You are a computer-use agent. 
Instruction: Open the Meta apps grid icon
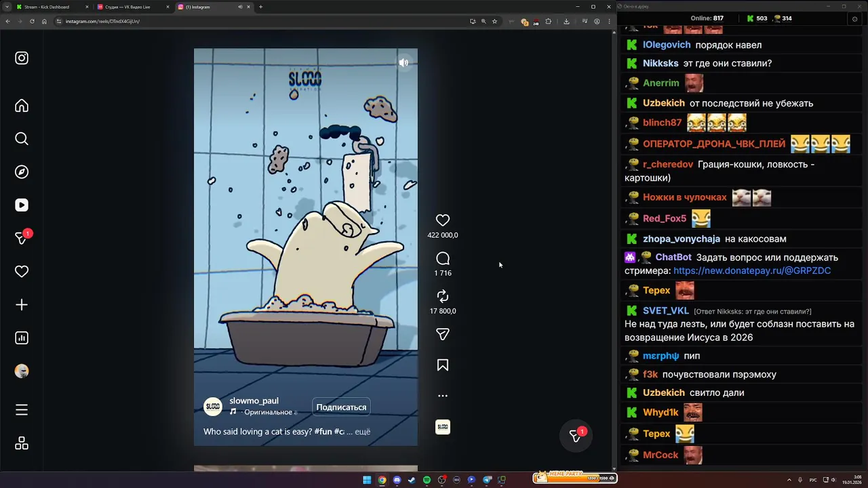22,443
